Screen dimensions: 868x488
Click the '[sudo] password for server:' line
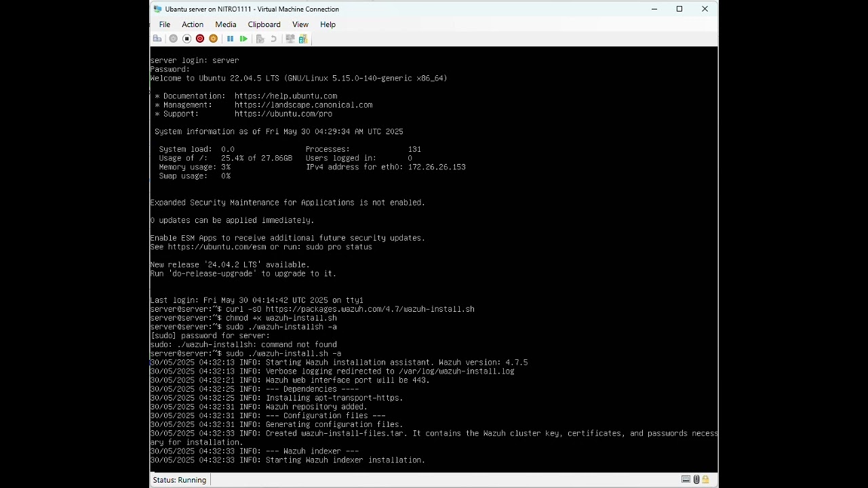point(210,335)
